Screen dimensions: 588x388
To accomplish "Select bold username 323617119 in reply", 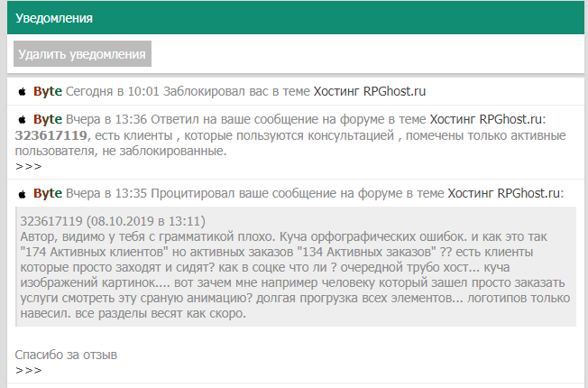I will click(51, 135).
